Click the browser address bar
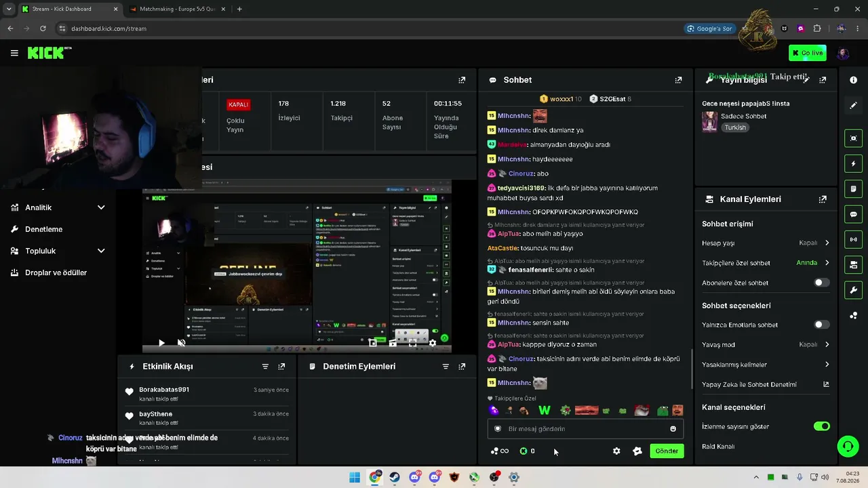The image size is (868, 488). [x=366, y=28]
